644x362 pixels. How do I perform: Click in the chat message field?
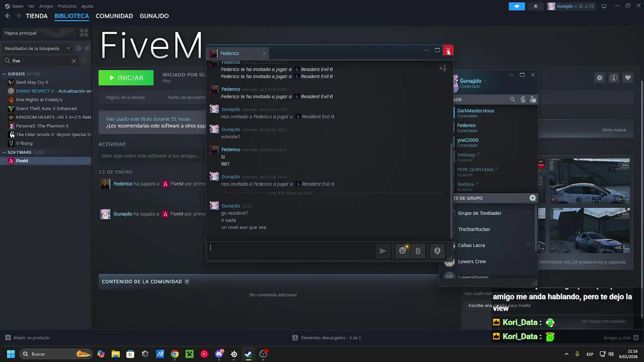[x=291, y=251]
